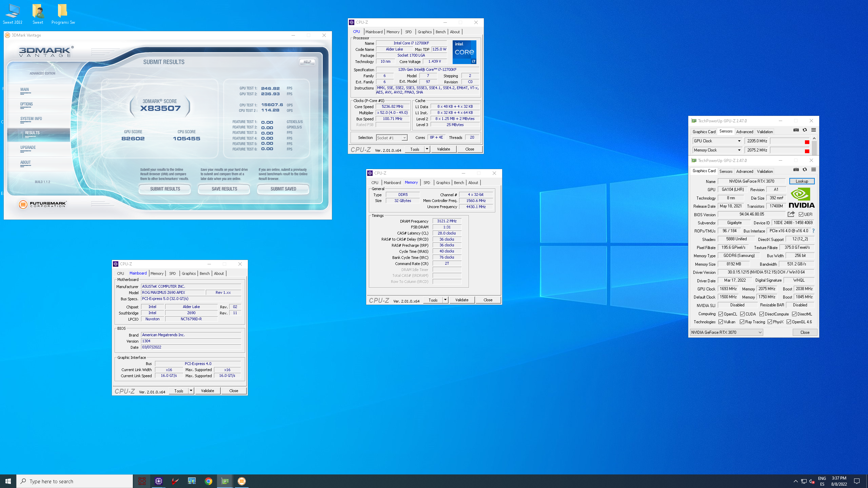Click the Chrome taskbar icon
This screenshot has width=868, height=488.
tap(209, 481)
